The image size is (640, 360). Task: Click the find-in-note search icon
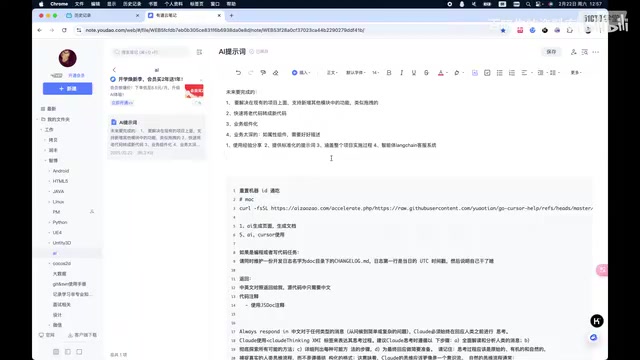click(584, 52)
